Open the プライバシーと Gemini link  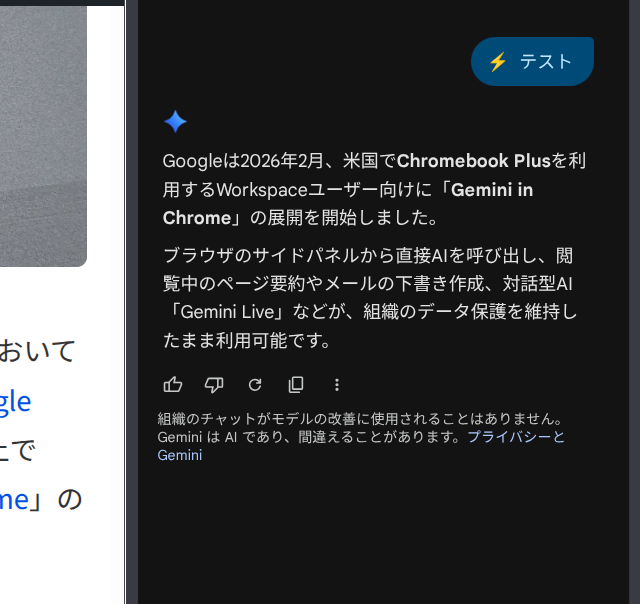click(x=361, y=446)
